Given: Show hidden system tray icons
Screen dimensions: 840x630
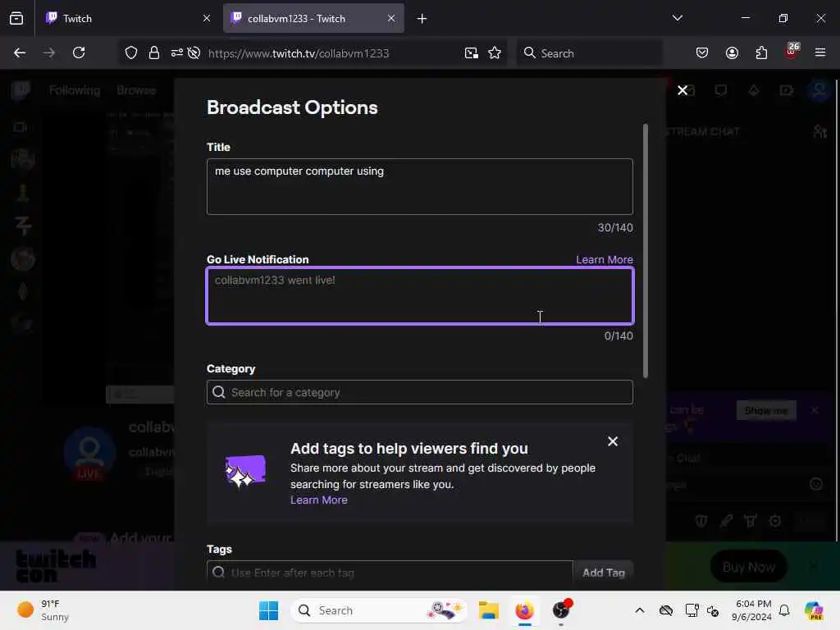Looking at the screenshot, I should 640,610.
